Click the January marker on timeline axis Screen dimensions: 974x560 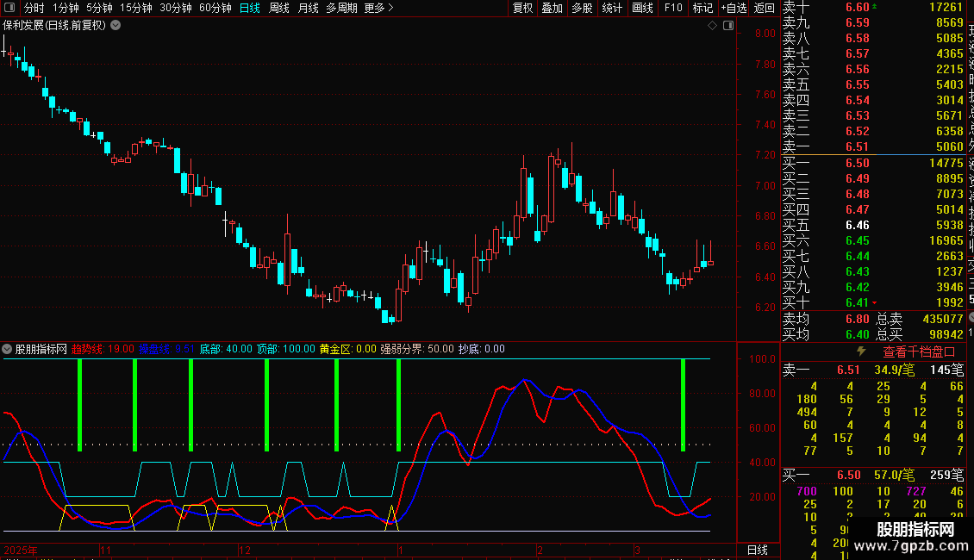(x=401, y=550)
